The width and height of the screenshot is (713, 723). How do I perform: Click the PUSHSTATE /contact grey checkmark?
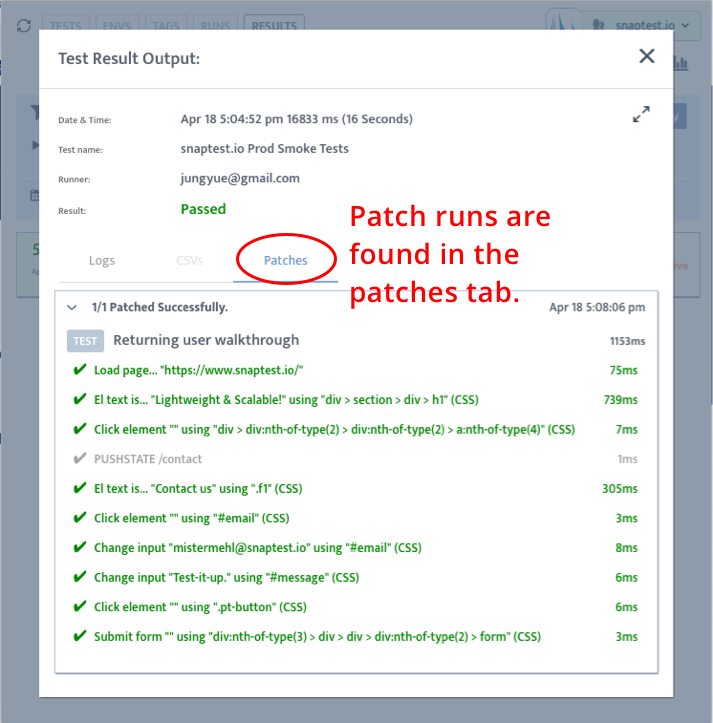[x=80, y=459]
